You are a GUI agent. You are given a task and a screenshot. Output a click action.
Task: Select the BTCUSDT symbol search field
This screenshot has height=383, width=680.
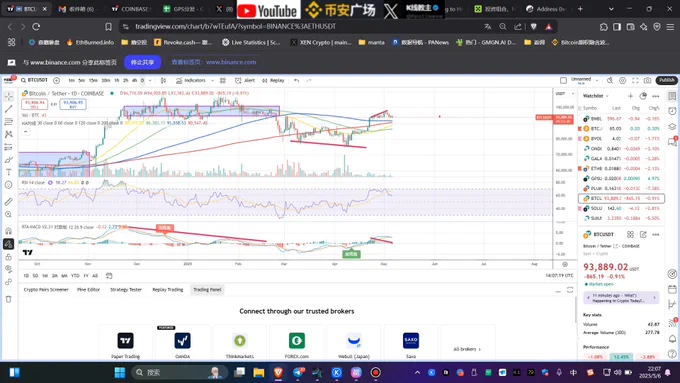click(x=34, y=80)
